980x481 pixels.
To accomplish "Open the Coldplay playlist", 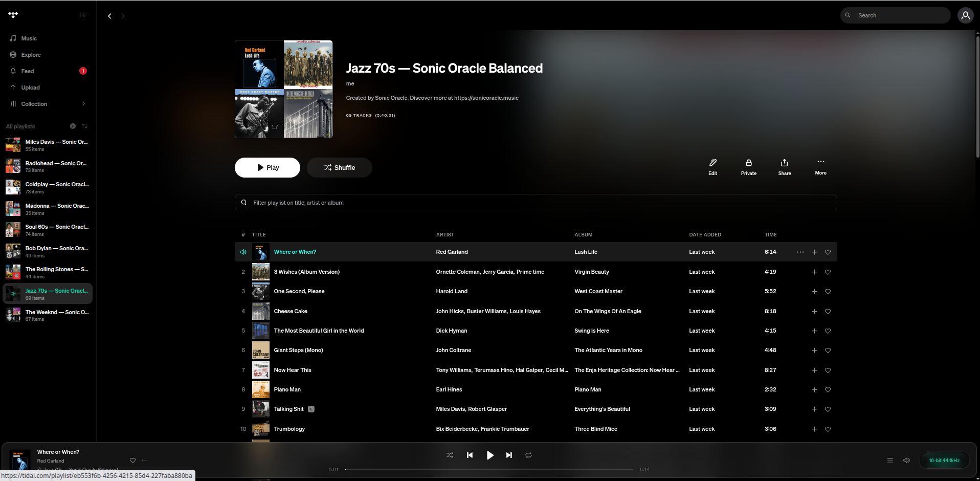I will pyautogui.click(x=48, y=188).
